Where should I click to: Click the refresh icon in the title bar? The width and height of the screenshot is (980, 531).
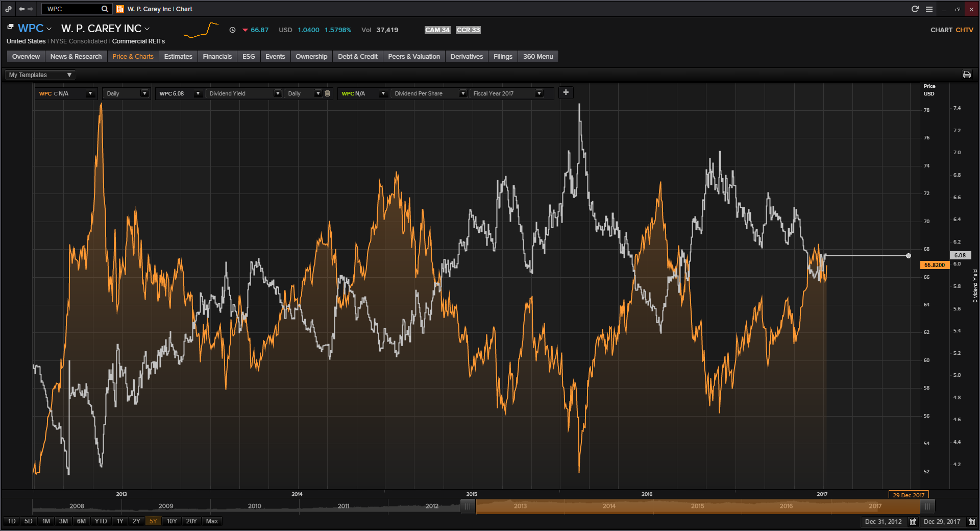pyautogui.click(x=915, y=9)
